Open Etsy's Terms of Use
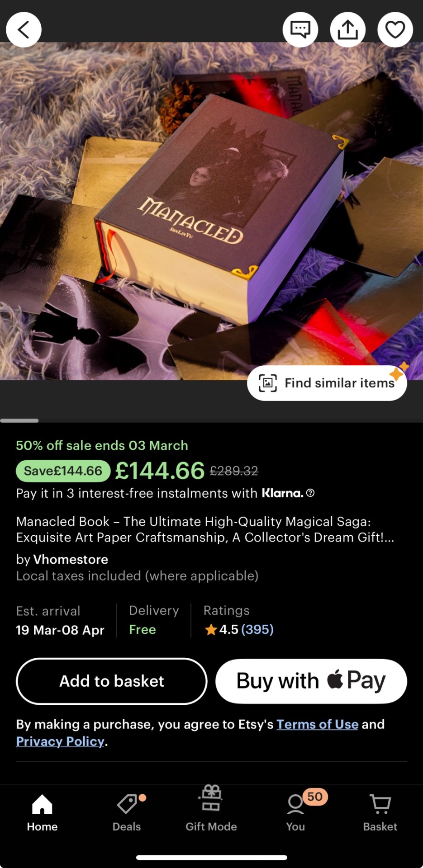 (317, 724)
